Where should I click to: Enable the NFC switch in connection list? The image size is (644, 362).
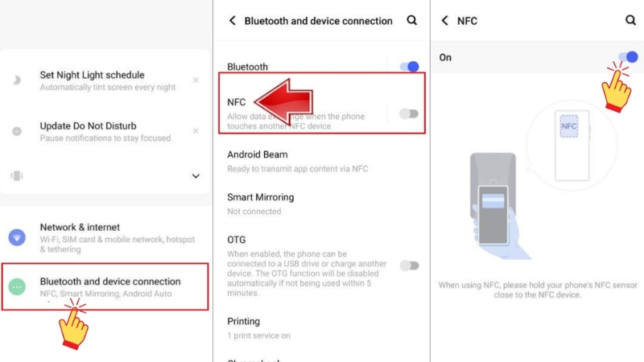pos(409,114)
